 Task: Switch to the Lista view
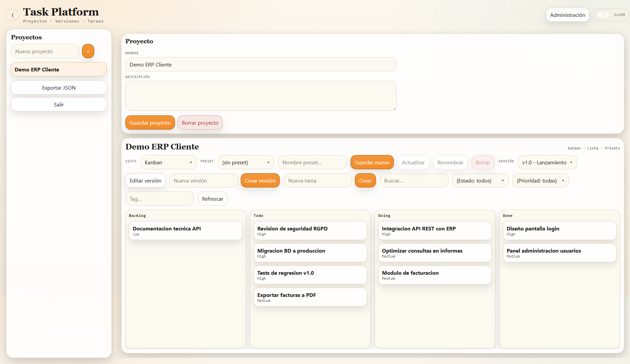pyautogui.click(x=593, y=148)
